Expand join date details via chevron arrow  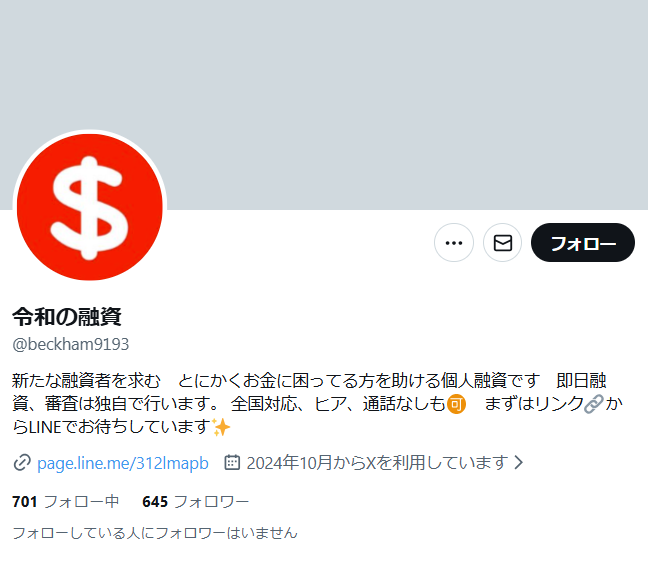pyautogui.click(x=519, y=462)
